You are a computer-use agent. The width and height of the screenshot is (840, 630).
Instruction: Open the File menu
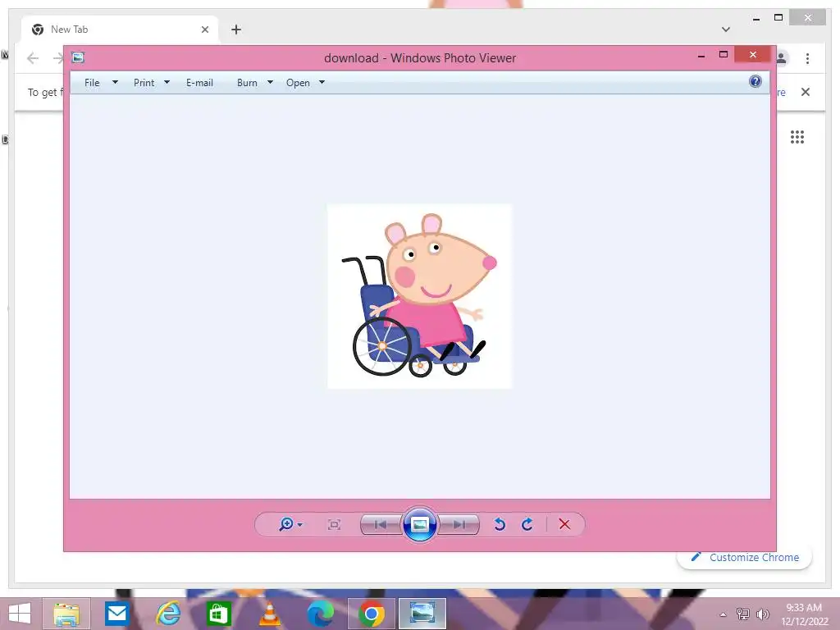(92, 83)
